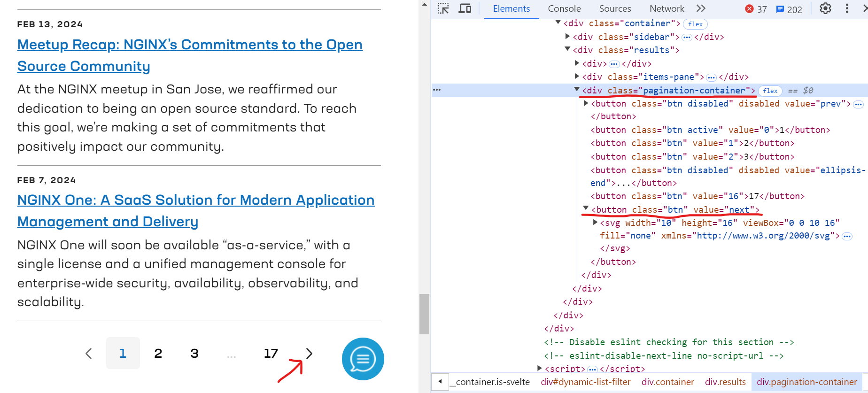
Task: Expand the items-pane div node
Action: pos(577,76)
